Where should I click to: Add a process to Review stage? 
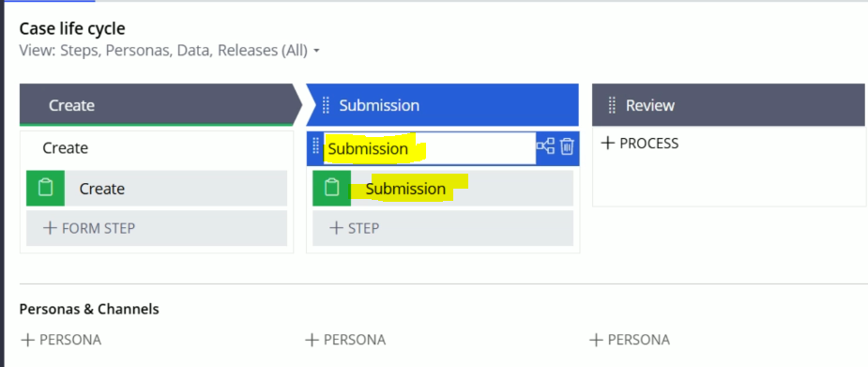point(639,144)
